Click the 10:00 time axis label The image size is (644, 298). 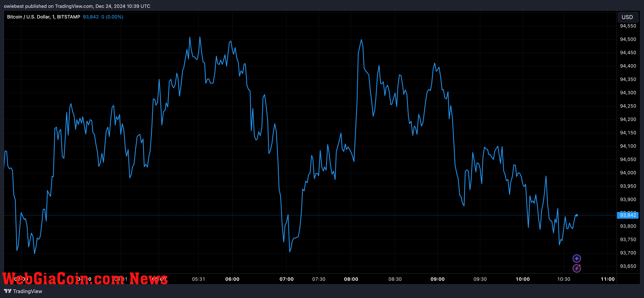click(x=523, y=279)
